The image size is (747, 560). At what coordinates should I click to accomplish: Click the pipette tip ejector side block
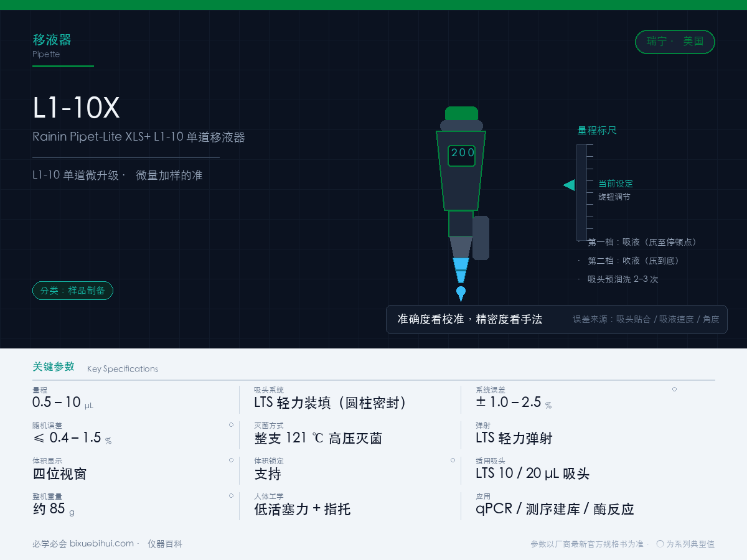tap(481, 238)
